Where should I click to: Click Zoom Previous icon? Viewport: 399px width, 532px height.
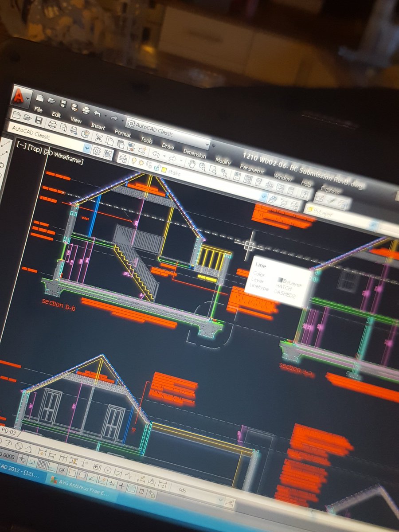click(x=223, y=172)
